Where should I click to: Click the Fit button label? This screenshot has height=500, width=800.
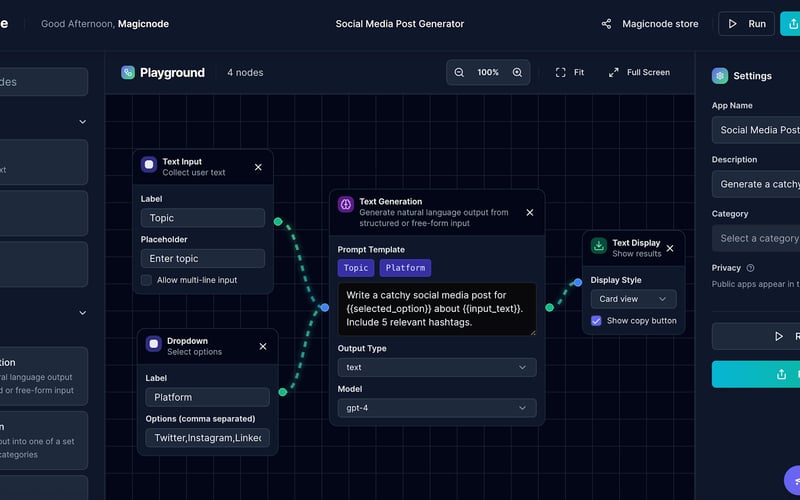coord(579,72)
